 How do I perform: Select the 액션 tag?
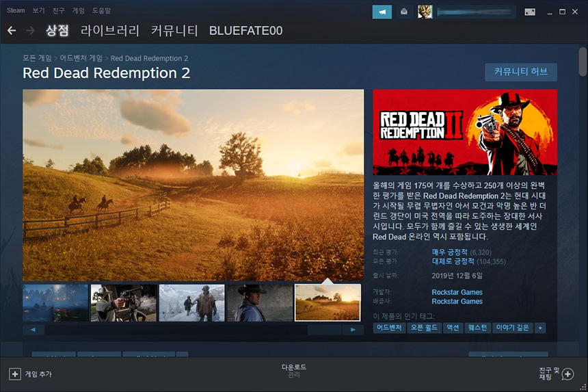click(453, 328)
